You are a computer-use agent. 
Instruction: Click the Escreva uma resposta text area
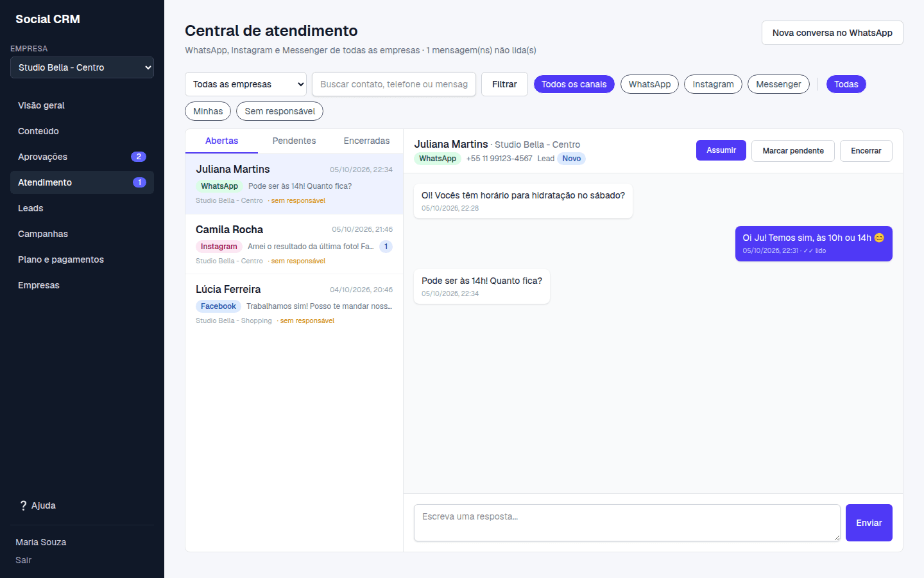(627, 523)
